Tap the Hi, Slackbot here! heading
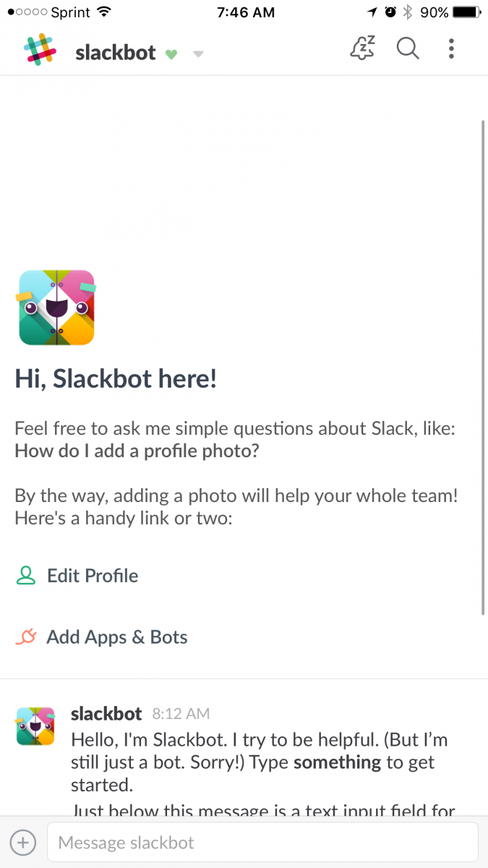Screen dimensions: 488x868 tap(116, 379)
